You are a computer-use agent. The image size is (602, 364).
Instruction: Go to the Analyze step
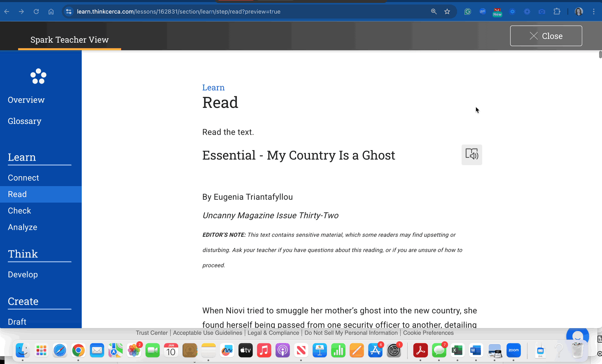click(x=22, y=227)
